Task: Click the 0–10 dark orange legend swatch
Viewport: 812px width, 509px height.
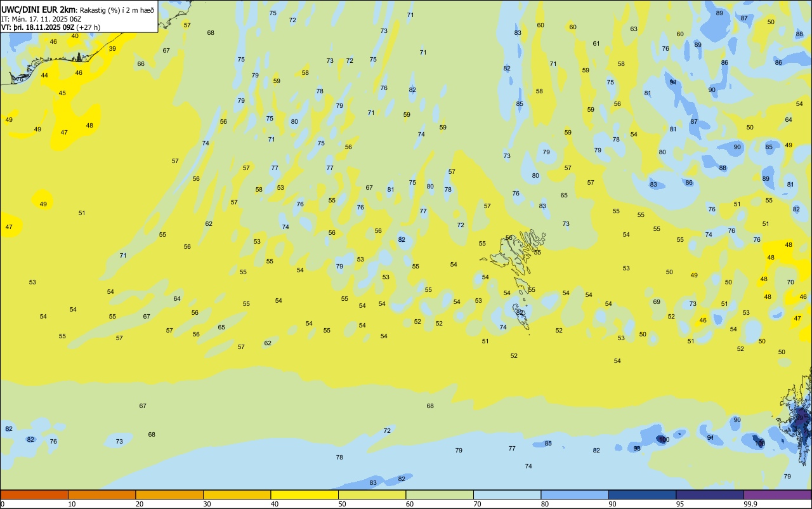Action: coord(34,494)
